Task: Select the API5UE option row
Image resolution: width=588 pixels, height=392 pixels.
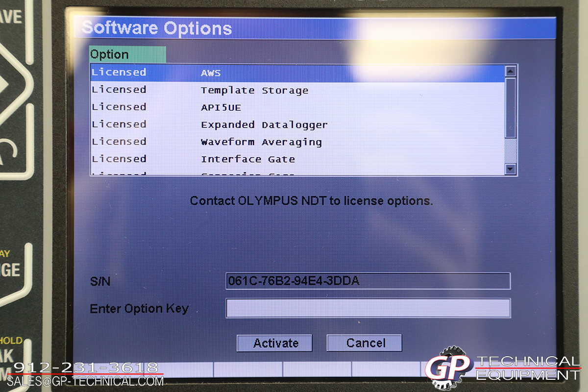Action: tap(297, 107)
